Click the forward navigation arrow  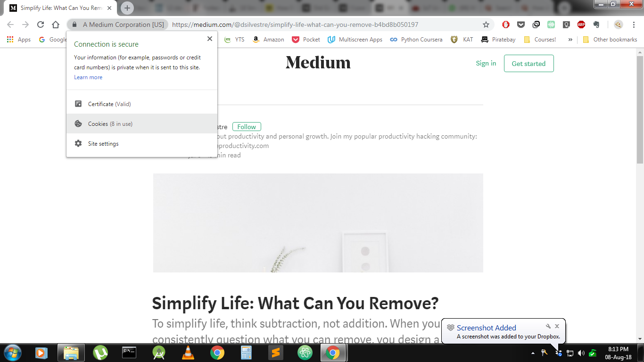tap(25, 25)
